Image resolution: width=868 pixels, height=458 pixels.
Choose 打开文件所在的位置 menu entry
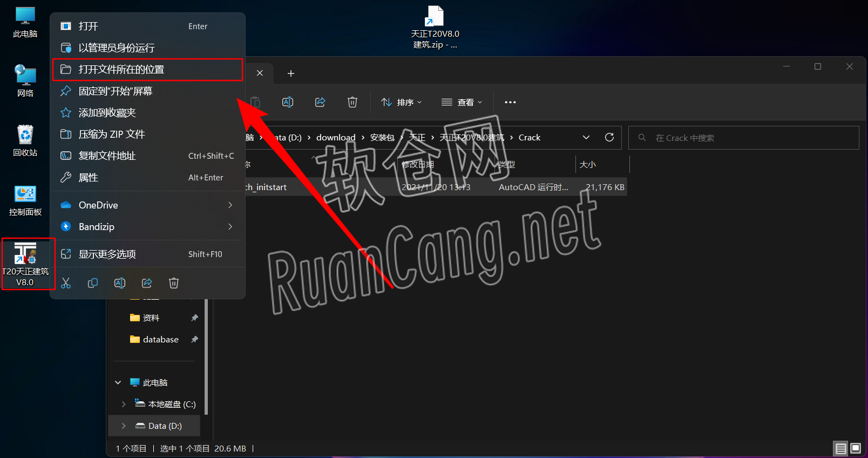click(x=147, y=69)
